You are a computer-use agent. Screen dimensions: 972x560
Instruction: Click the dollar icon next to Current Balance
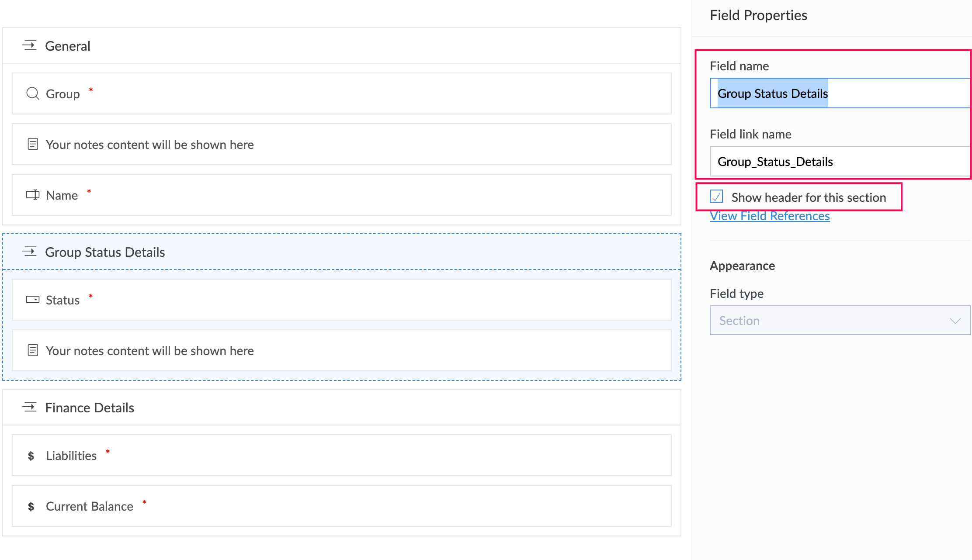tap(31, 507)
